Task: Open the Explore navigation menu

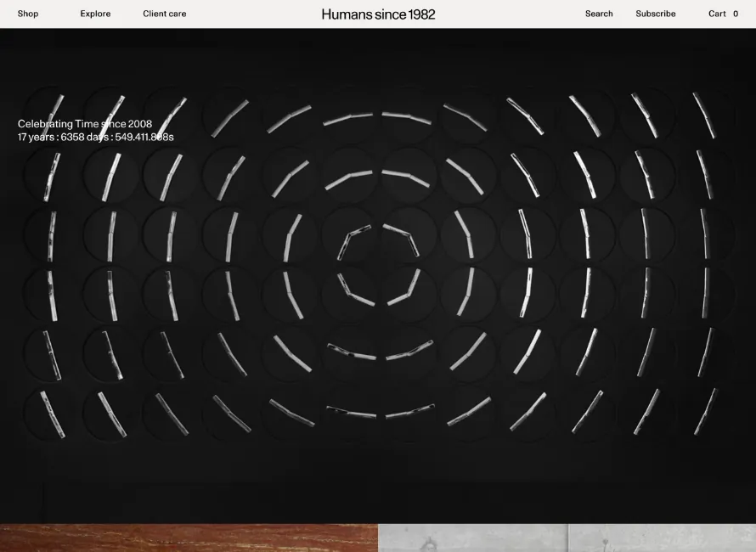Action: click(x=95, y=14)
